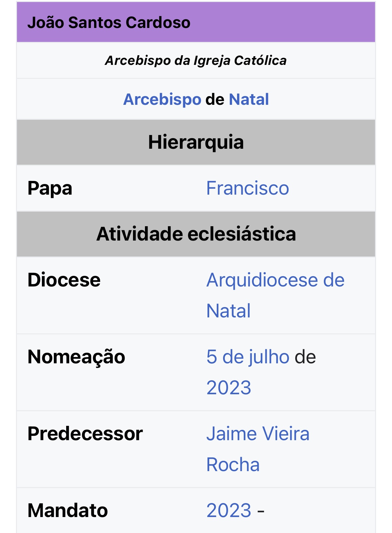This screenshot has height=533, width=392.
Task: Click the Hierarquia section header
Action: 196,142
